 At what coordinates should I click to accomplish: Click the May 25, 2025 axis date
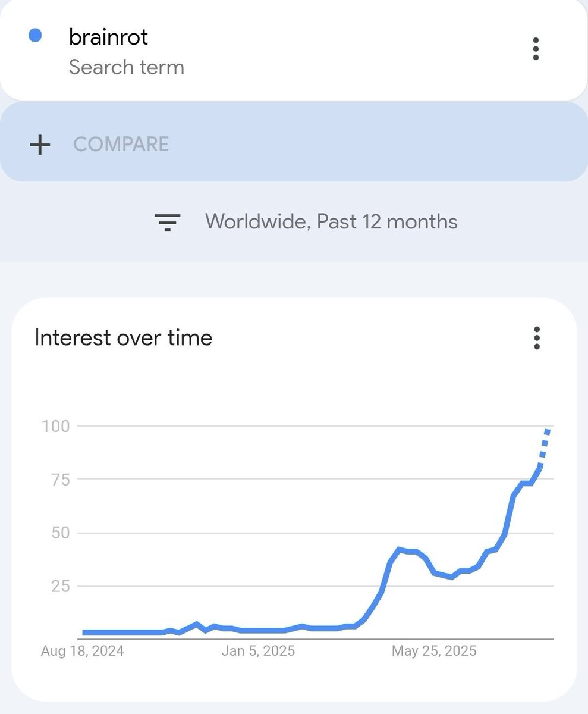(434, 651)
